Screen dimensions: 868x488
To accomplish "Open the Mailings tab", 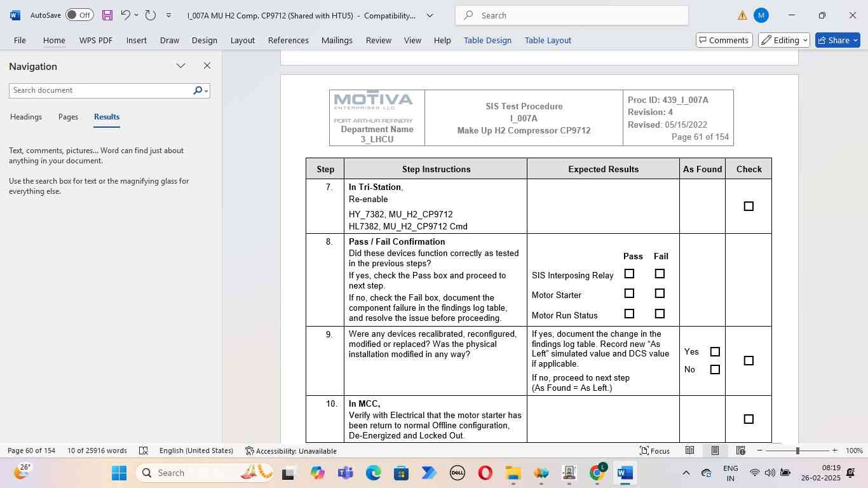I will point(337,40).
